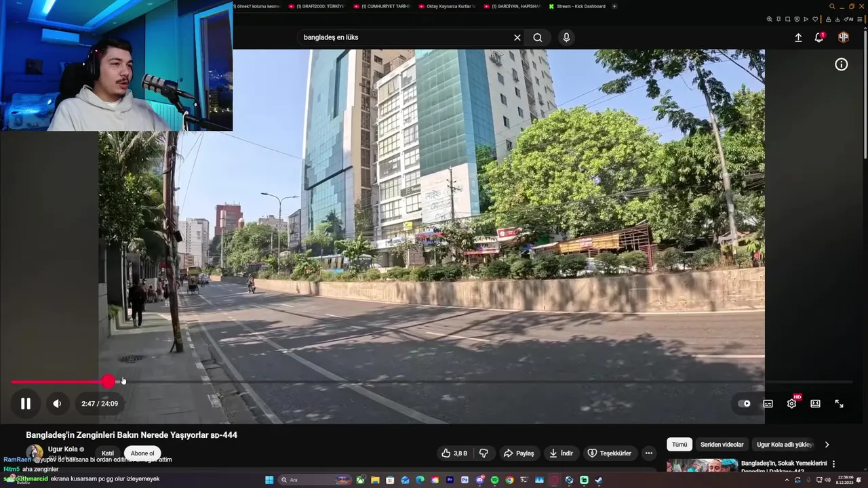Viewport: 868px width, 488px height.
Task: Open Ugur Kola channel avatar
Action: [x=35, y=452]
